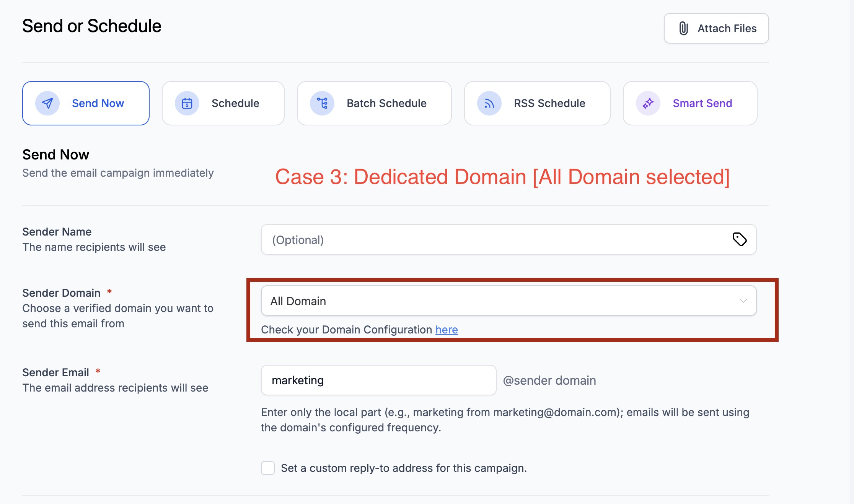Select Smart Send option
The width and height of the screenshot is (854, 504).
(x=702, y=103)
